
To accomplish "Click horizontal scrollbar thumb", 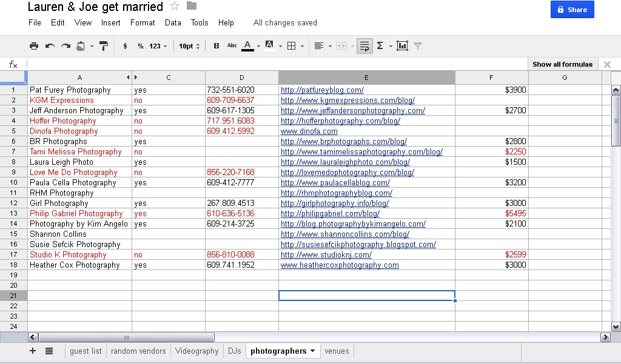I will (126, 337).
